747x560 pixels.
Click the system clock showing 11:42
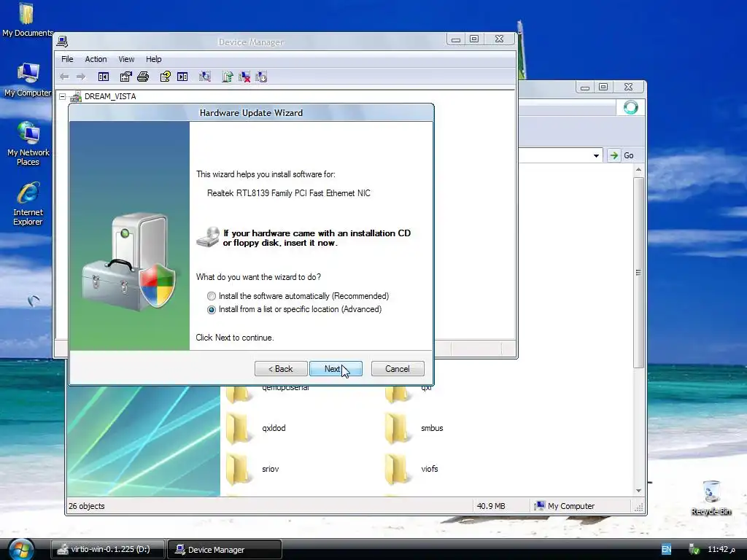(721, 550)
